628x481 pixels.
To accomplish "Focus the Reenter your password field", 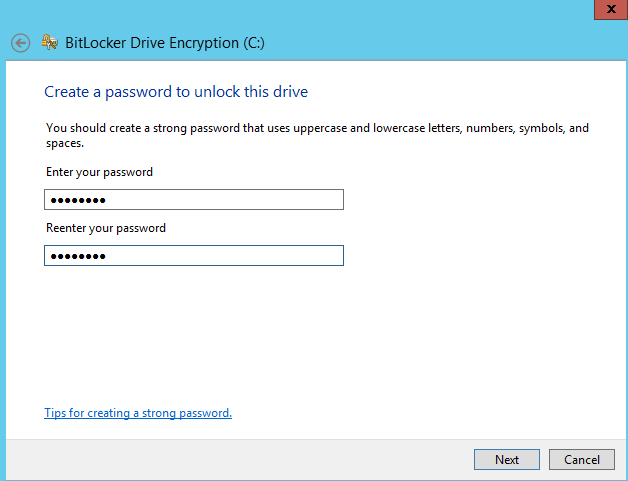I will pos(194,256).
